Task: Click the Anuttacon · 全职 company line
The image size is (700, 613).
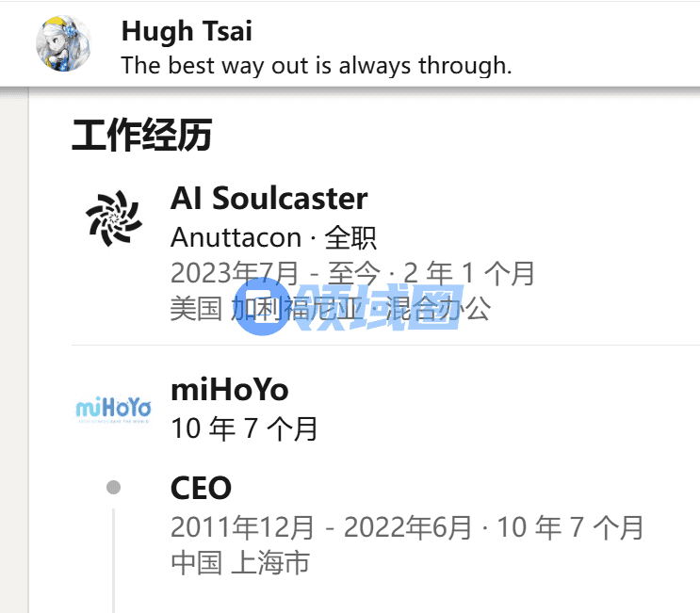Action: click(x=273, y=237)
